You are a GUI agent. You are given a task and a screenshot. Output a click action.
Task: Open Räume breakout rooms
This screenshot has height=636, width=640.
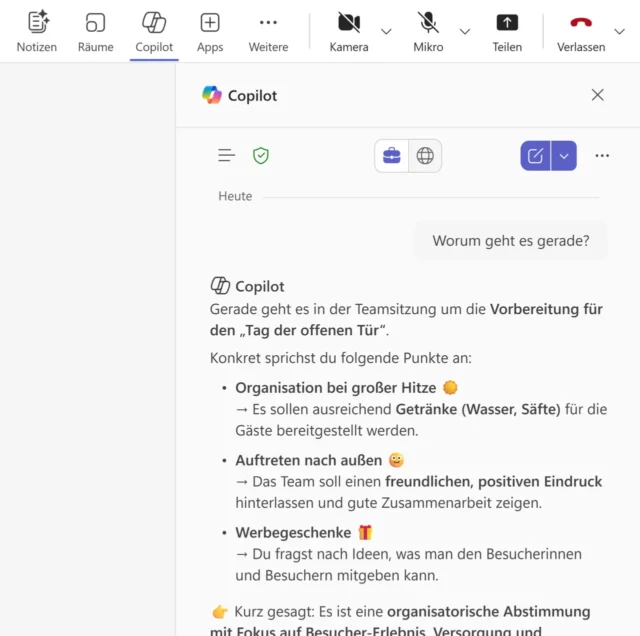96,32
